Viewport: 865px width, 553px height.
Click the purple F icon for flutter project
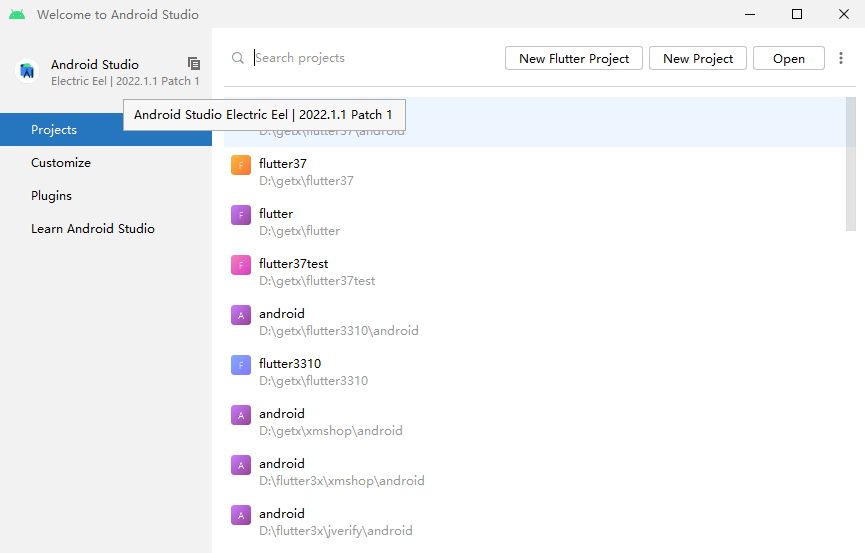click(x=241, y=215)
